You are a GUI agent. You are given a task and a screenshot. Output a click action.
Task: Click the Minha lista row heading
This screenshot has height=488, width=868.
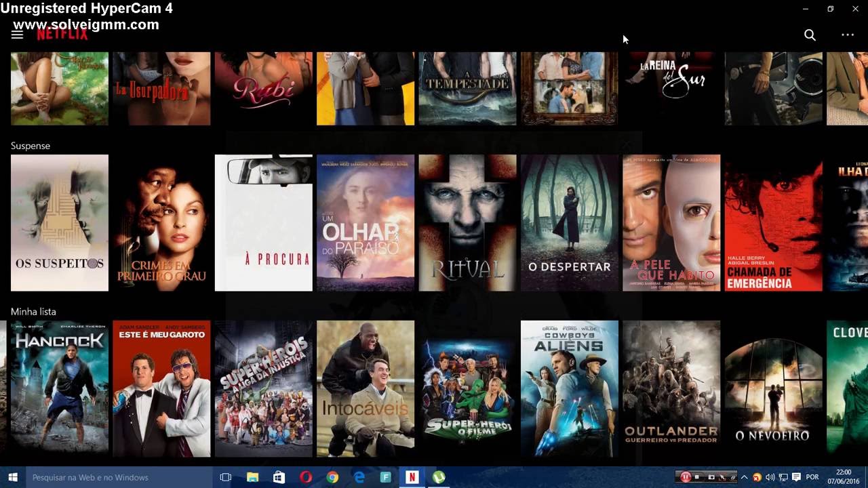33,312
